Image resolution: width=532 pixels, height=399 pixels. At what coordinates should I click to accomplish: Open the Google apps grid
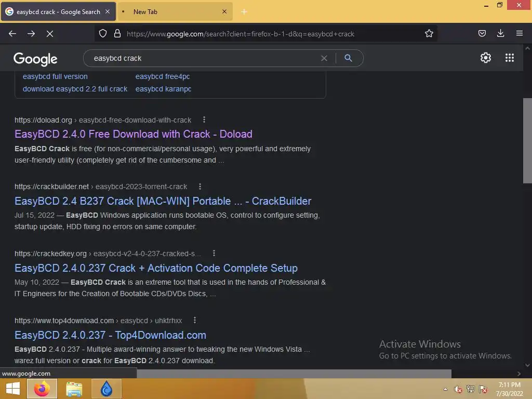tap(509, 58)
